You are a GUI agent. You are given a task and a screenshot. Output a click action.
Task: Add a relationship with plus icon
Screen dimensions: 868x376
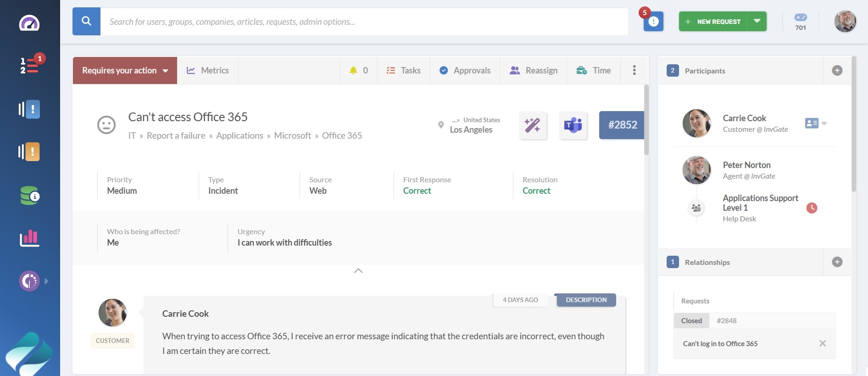837,262
